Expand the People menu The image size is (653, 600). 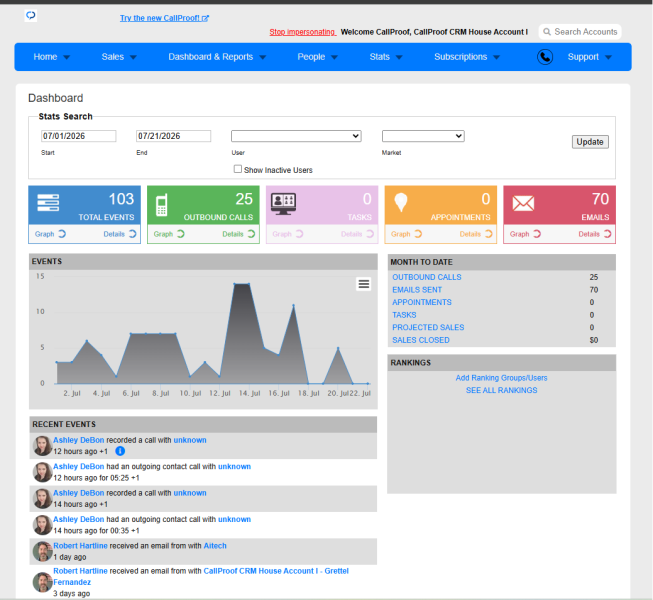pos(317,57)
